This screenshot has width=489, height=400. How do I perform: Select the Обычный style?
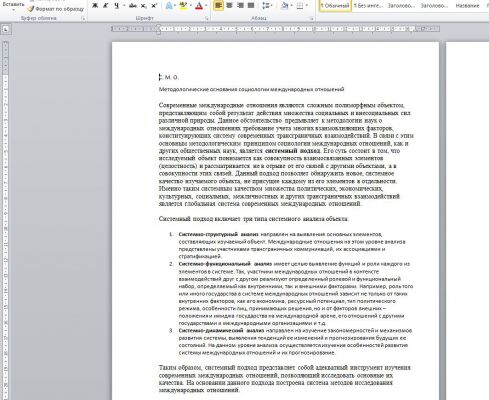tap(335, 5)
